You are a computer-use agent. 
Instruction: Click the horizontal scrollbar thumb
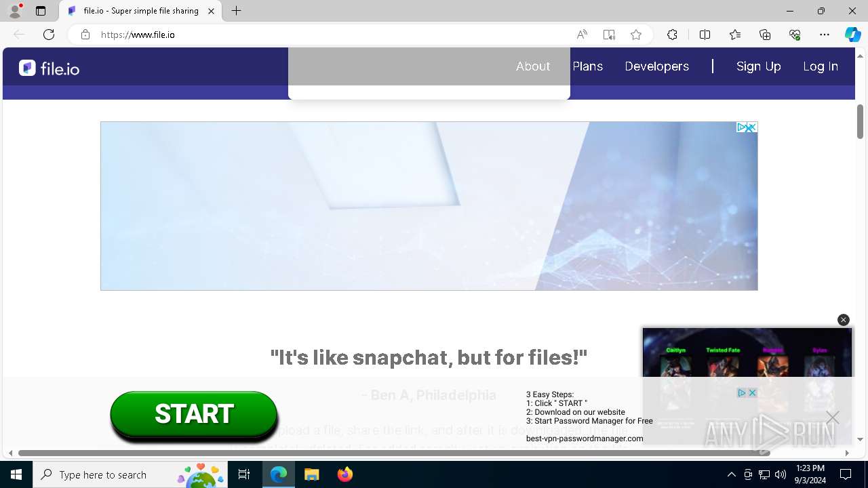coord(395,453)
